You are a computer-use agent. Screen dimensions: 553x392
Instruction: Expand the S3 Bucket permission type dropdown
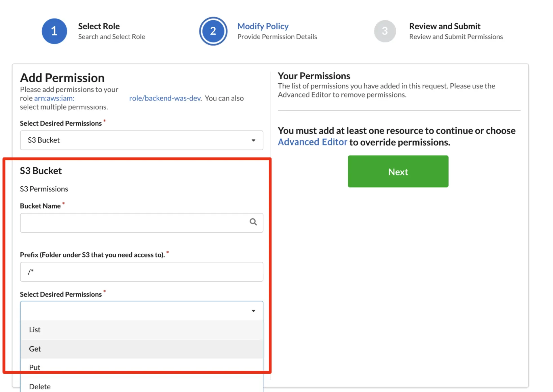141,140
